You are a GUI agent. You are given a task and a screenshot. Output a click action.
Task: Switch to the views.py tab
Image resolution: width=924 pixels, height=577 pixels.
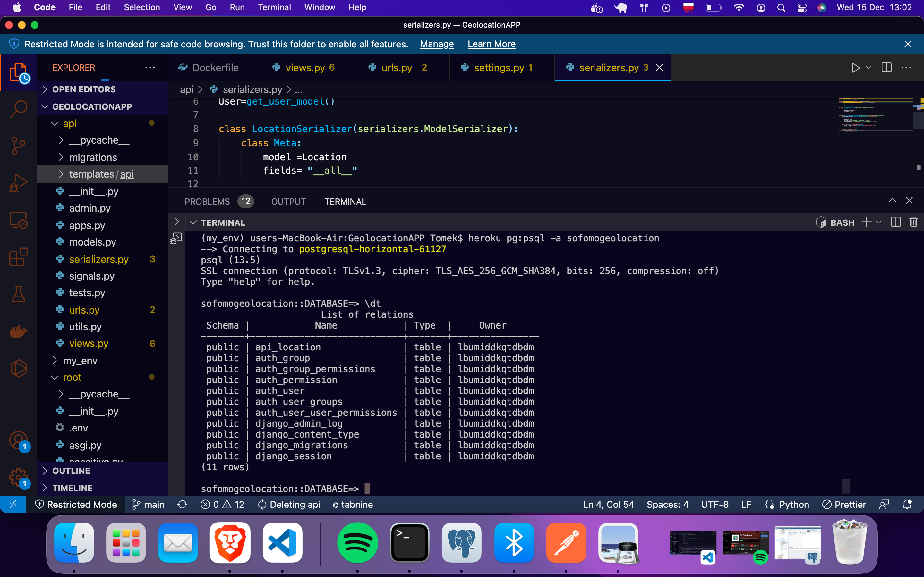[x=305, y=68]
